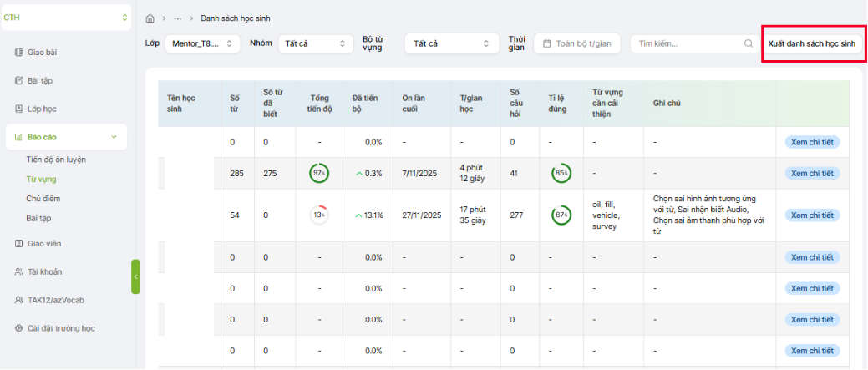Click the Bài tập sidebar icon
The image size is (868, 370).
[18, 81]
